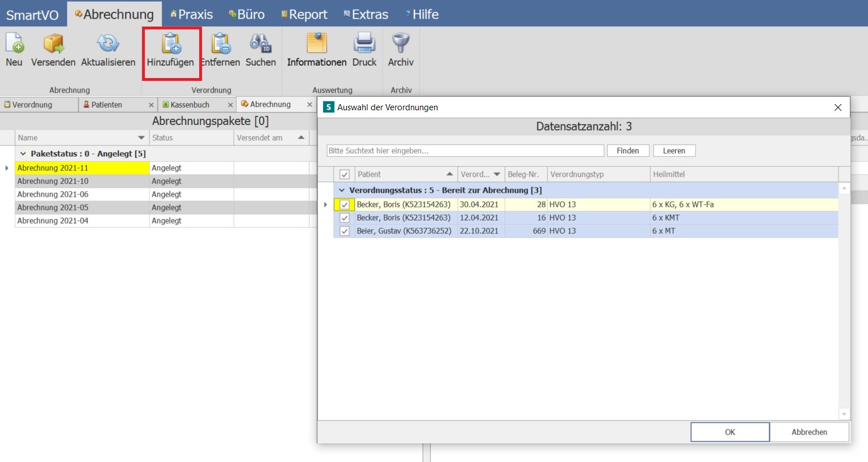Click the Druck printer icon
The image size is (868, 462).
click(364, 43)
